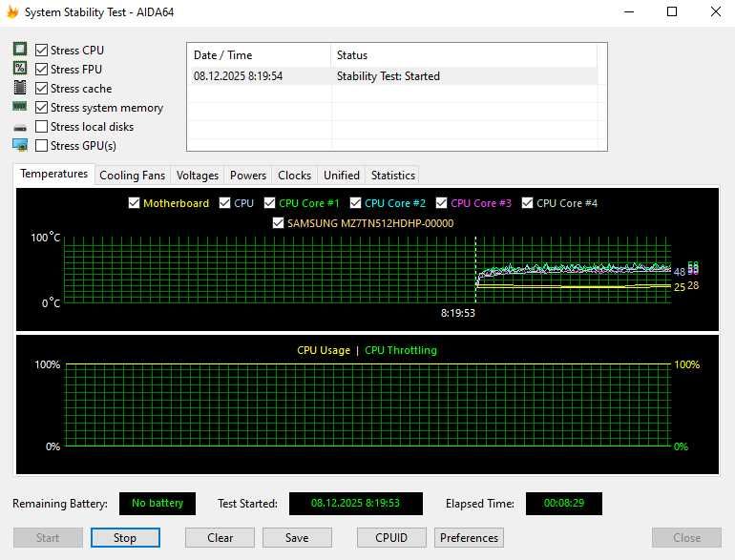Open the CPUID panel
The height and width of the screenshot is (560, 735).
391,537
